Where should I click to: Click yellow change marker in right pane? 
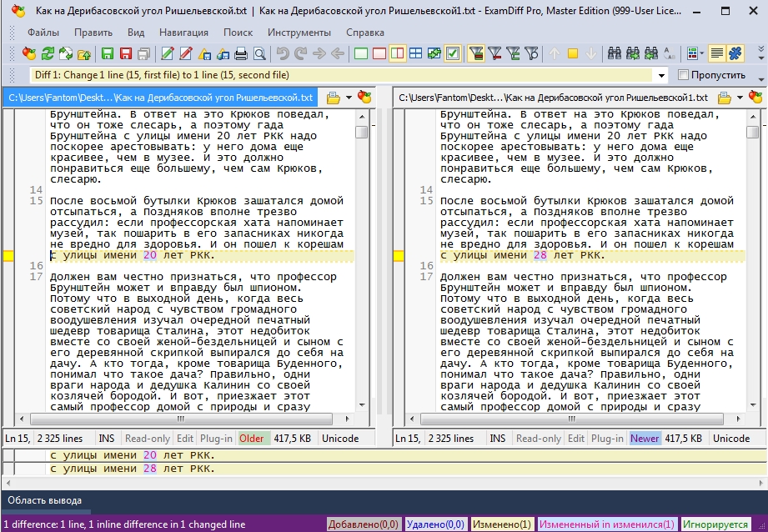(x=399, y=256)
